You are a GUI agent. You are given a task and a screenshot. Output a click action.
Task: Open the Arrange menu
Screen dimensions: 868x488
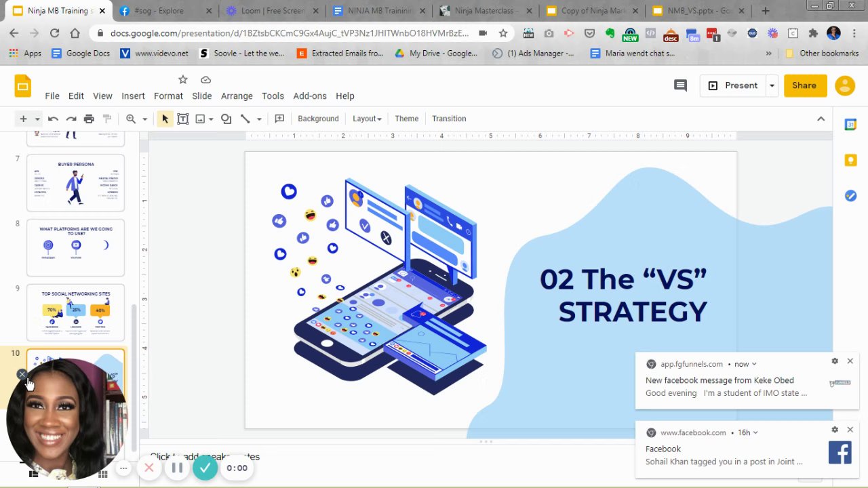click(237, 96)
